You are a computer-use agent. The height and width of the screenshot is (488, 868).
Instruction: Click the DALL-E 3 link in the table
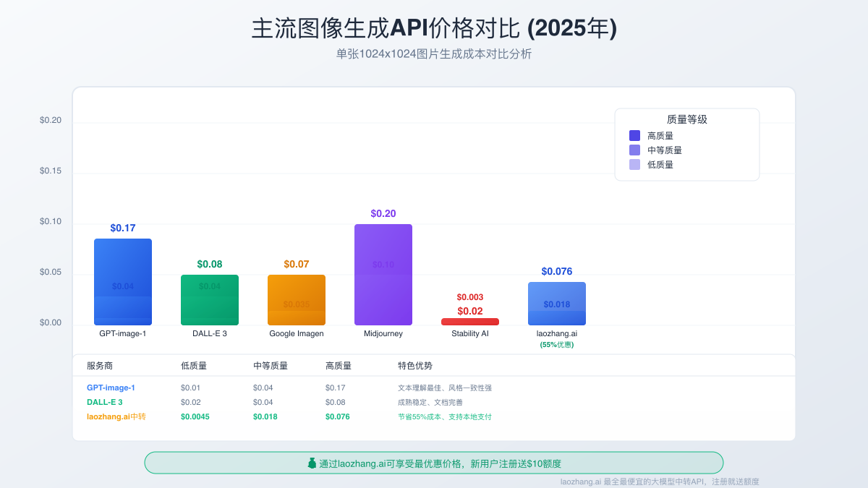point(105,402)
